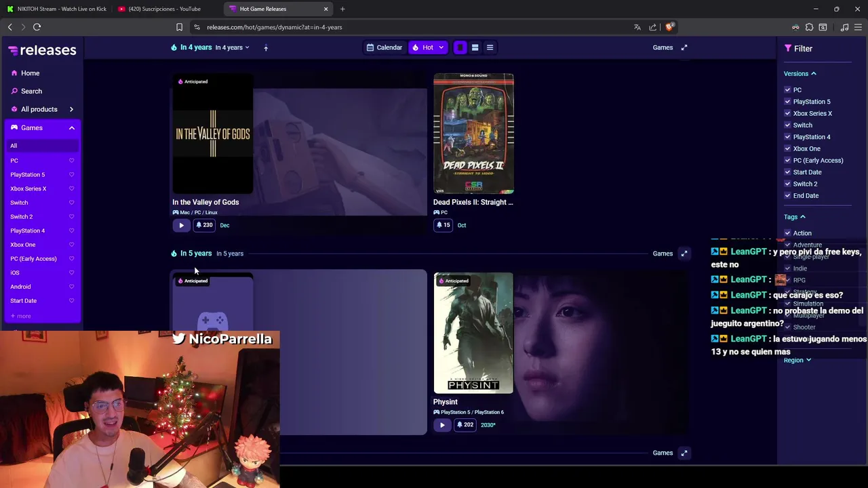The height and width of the screenshot is (488, 868).
Task: Open the page translate icon
Action: [637, 27]
